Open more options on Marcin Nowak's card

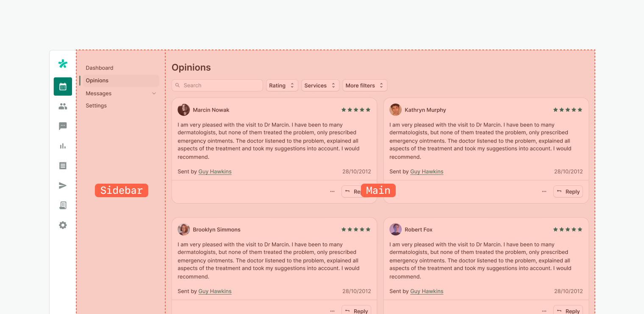point(332,192)
